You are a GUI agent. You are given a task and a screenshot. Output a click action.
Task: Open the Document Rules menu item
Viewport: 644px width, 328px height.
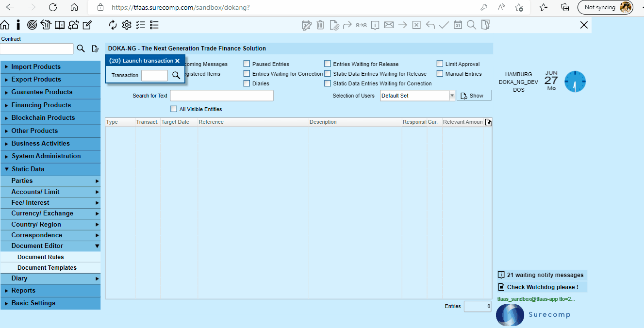[x=50, y=257]
